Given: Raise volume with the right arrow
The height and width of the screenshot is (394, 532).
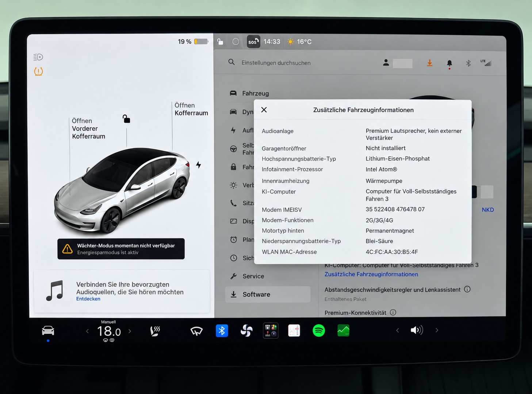Looking at the screenshot, I should 437,330.
